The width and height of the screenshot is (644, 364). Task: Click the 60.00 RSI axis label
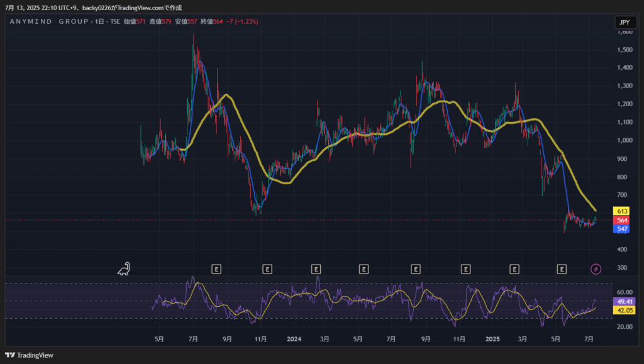click(x=625, y=292)
